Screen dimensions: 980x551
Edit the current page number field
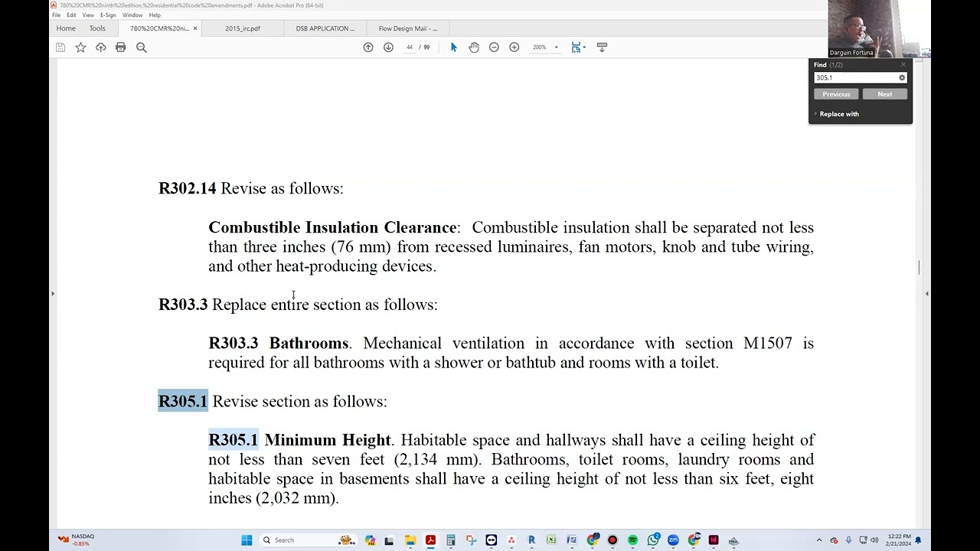(410, 47)
